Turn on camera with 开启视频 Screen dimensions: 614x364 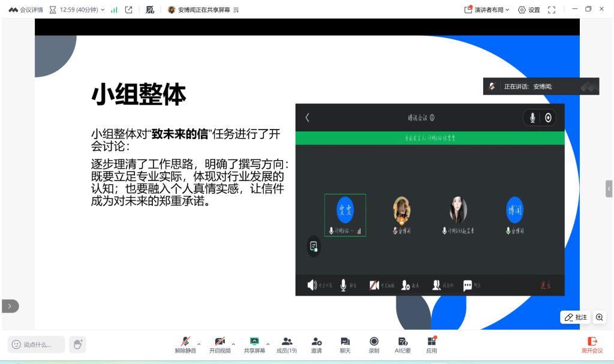(219, 344)
